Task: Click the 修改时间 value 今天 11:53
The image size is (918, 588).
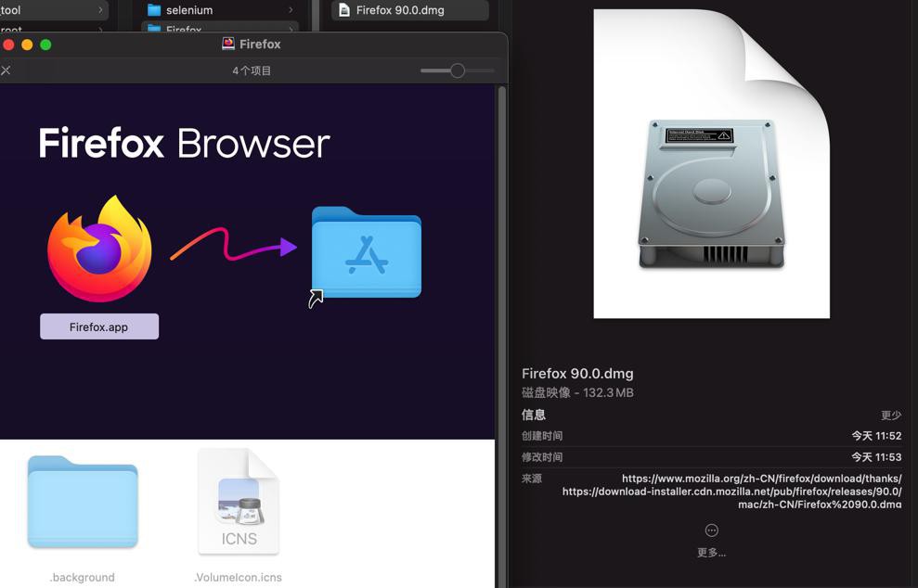Action: coord(876,457)
